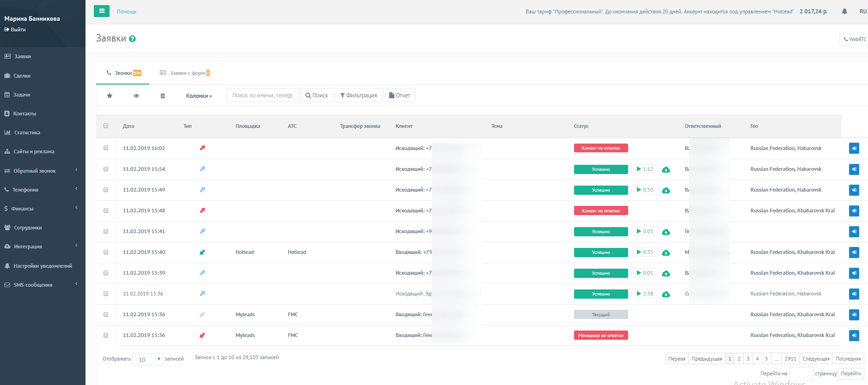Open details of the 16:02 call row
The height and width of the screenshot is (385, 868).
[854, 148]
